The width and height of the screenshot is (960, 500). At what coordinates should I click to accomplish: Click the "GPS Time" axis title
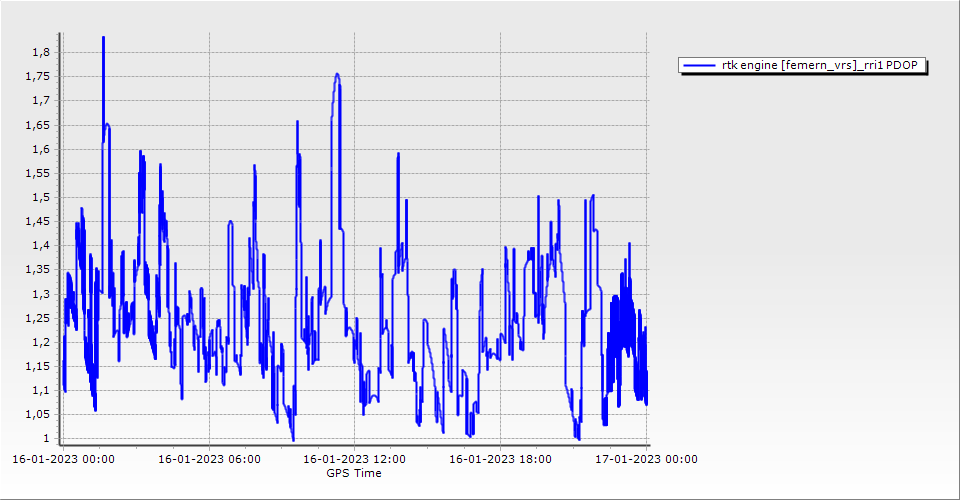[x=354, y=473]
